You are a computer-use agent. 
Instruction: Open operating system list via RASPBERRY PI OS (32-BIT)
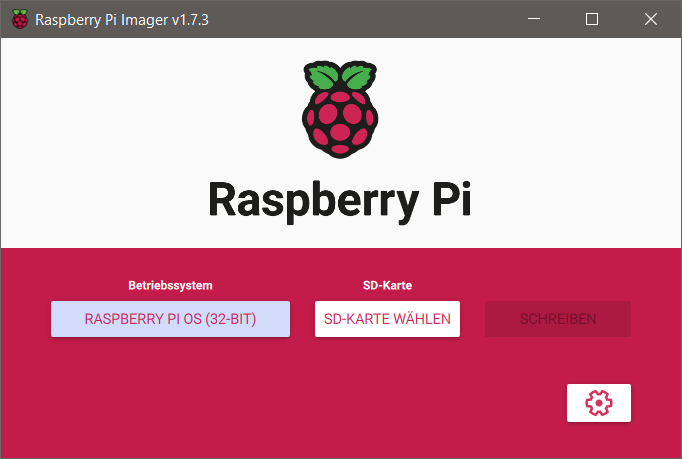(170, 319)
